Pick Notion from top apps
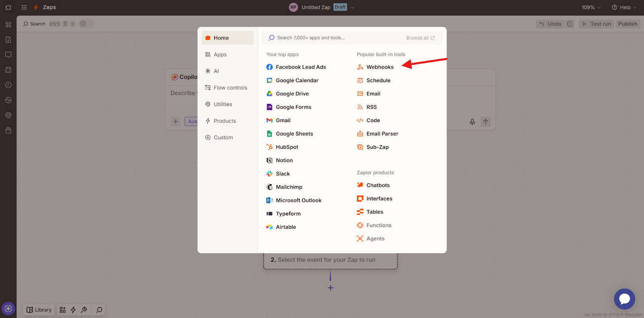Image resolution: width=644 pixels, height=318 pixels. click(x=280, y=160)
